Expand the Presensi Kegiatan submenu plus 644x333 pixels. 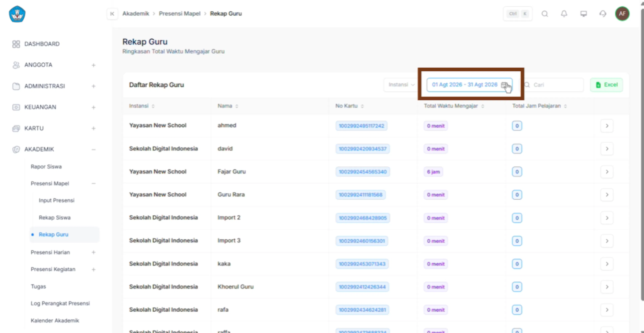pyautogui.click(x=94, y=269)
